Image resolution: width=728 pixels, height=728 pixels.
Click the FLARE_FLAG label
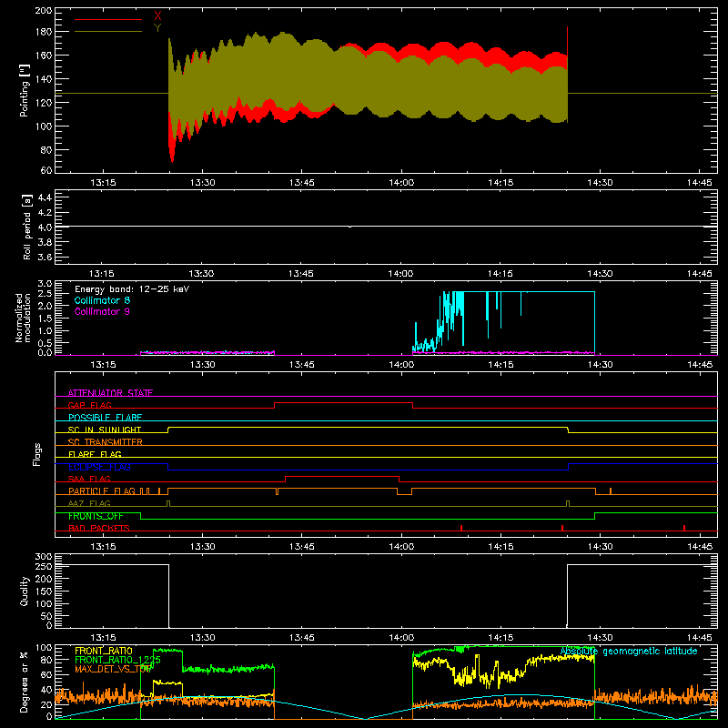pos(95,454)
